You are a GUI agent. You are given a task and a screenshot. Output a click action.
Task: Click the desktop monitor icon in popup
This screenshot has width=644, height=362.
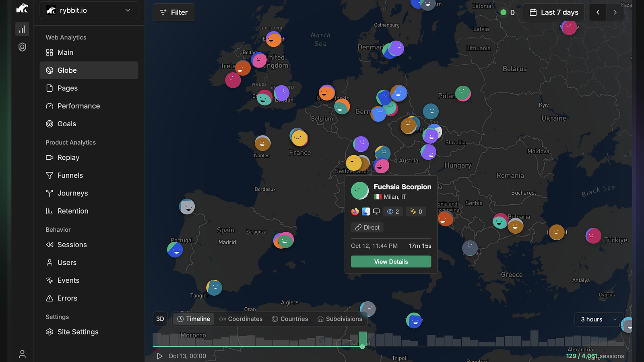click(x=376, y=212)
